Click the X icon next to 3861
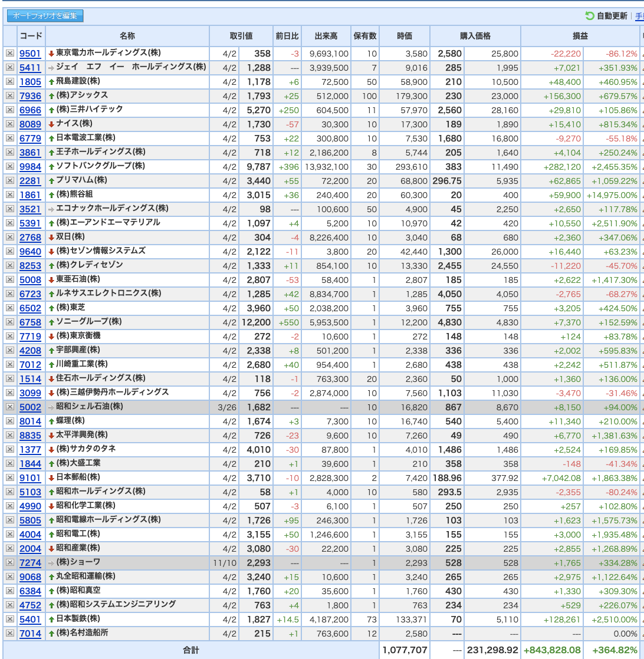 10,153
